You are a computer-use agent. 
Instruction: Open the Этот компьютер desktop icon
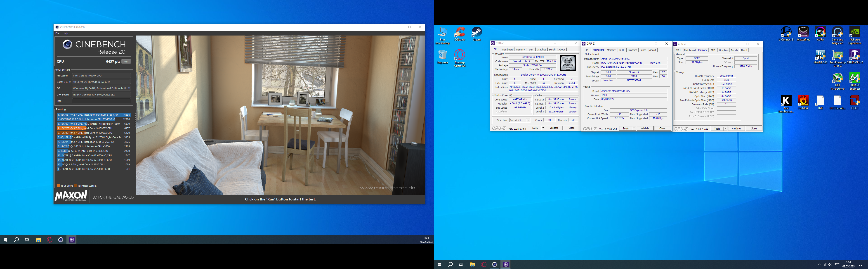click(x=442, y=36)
